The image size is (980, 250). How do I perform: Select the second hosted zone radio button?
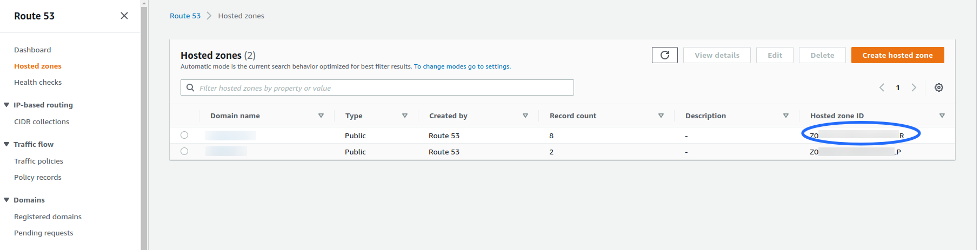184,151
